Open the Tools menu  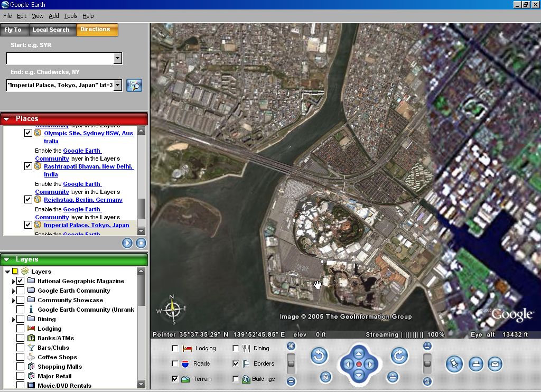point(70,16)
